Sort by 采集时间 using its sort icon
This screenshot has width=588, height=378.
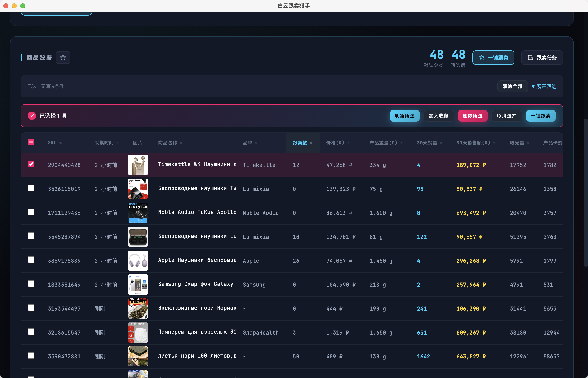[118, 143]
